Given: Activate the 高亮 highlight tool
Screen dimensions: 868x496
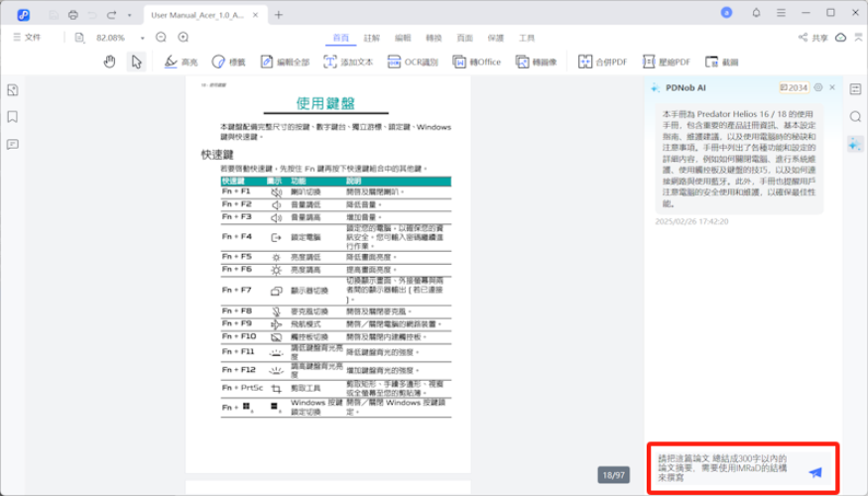Looking at the screenshot, I should pos(181,62).
